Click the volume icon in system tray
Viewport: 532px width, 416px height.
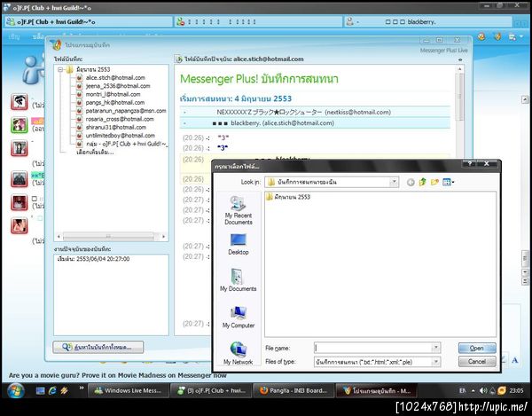point(483,390)
